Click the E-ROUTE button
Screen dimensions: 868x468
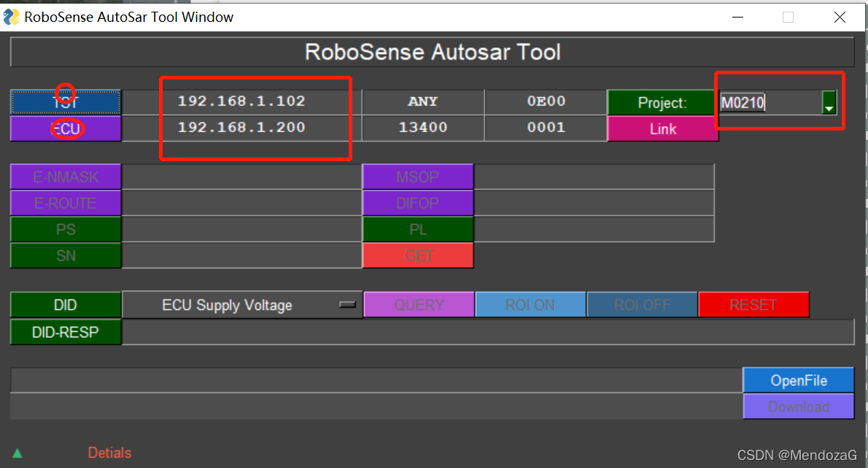click(x=66, y=203)
